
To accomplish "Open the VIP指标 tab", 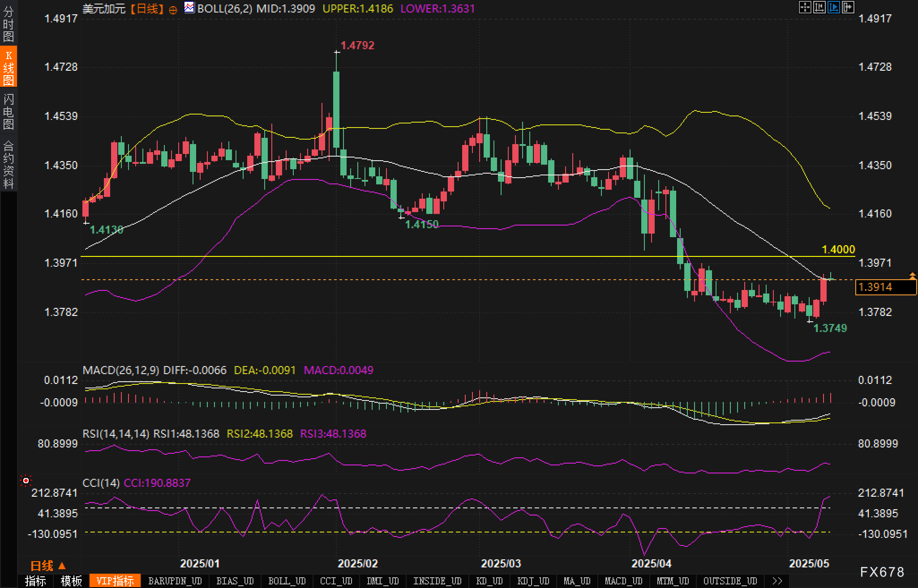I will 115,581.
